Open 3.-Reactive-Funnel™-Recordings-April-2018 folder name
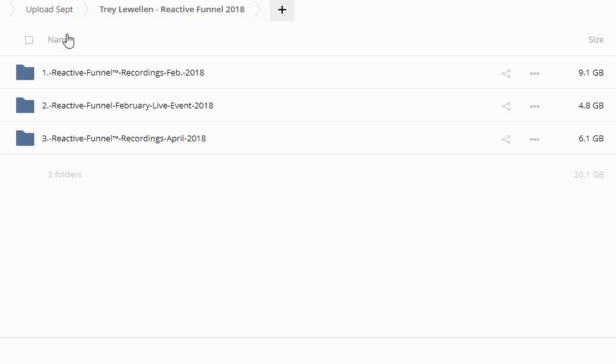 pos(123,139)
